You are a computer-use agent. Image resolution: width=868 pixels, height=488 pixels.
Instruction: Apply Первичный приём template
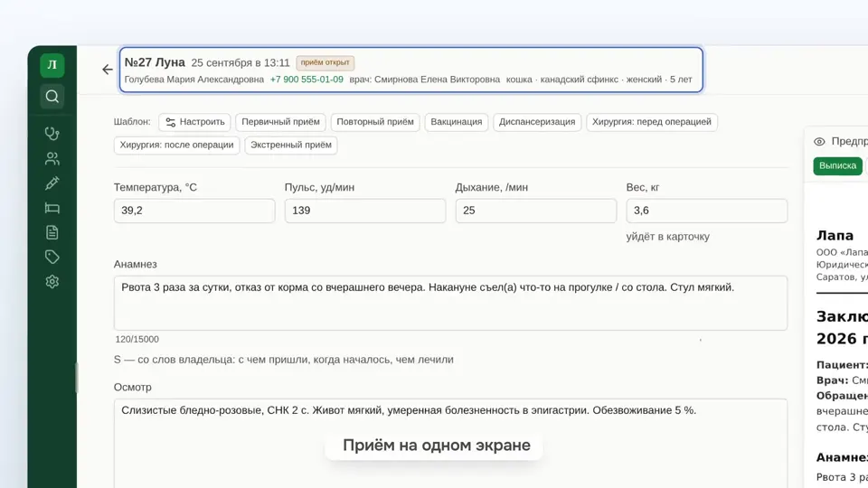point(280,122)
